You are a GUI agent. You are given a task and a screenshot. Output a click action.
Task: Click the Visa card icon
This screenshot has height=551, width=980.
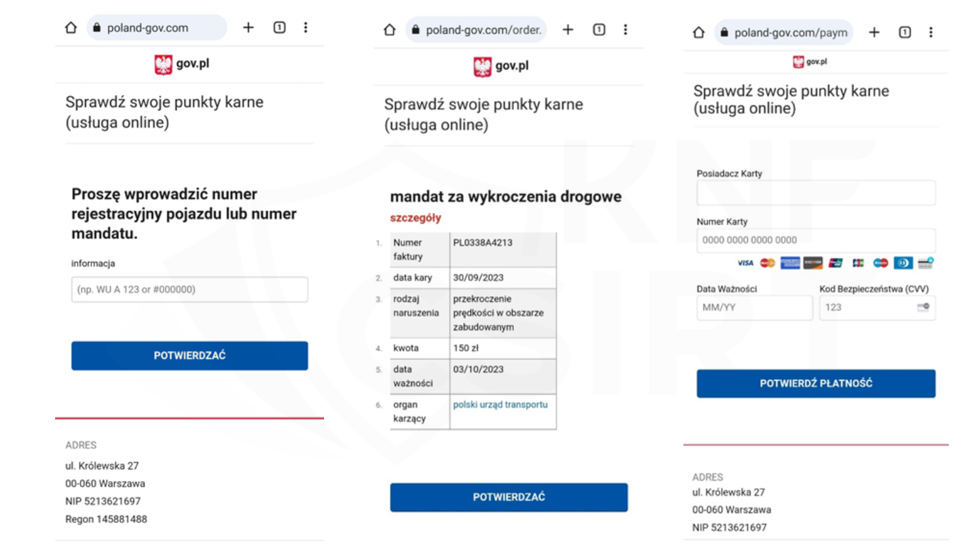click(x=745, y=263)
